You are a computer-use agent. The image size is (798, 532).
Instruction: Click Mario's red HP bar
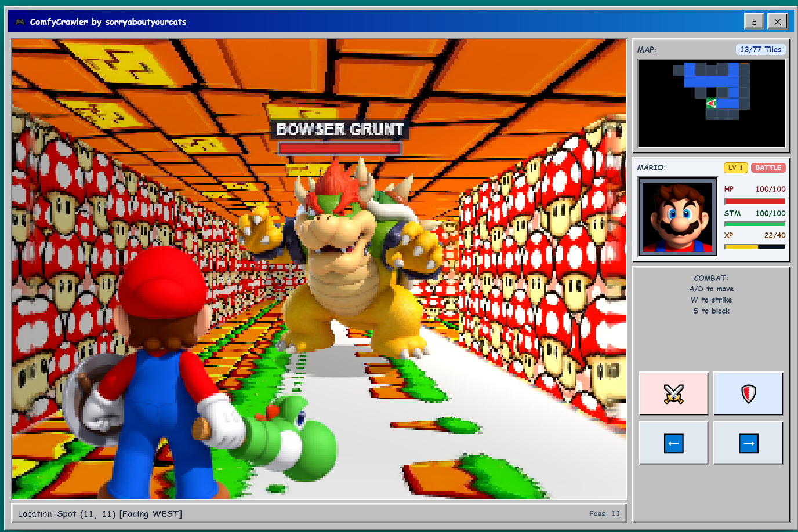click(x=755, y=201)
